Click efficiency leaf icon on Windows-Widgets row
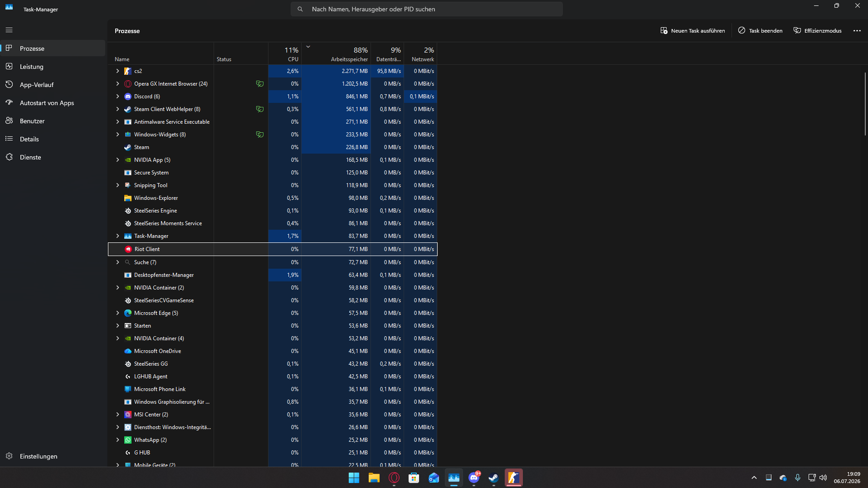Screen dimensions: 868x488 coord(260,135)
